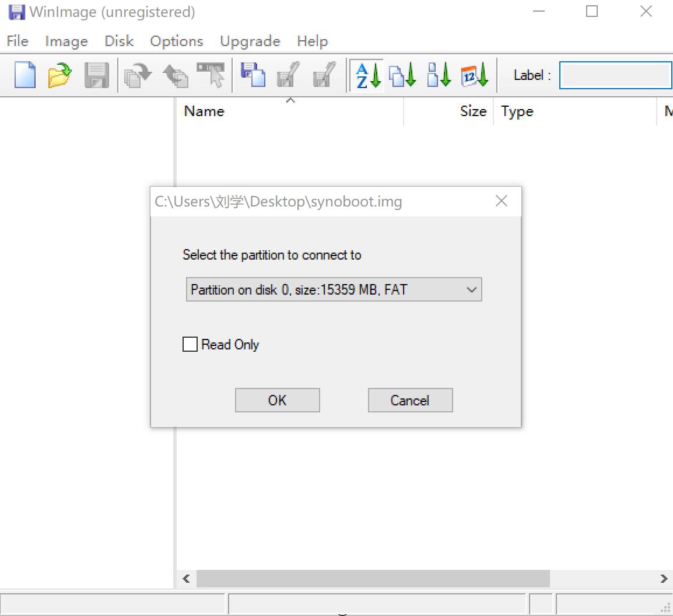
Task: Maximize the WinImage window
Action: click(x=592, y=11)
